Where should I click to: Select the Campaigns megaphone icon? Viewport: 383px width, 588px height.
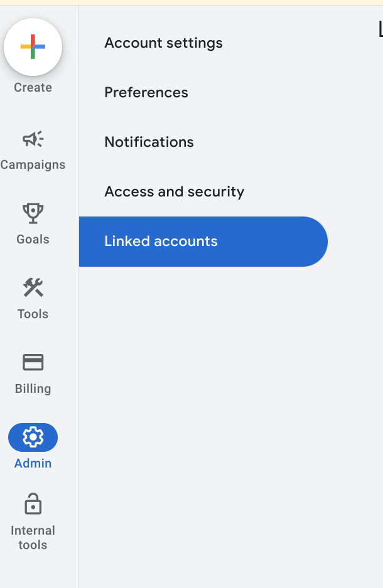coord(33,139)
